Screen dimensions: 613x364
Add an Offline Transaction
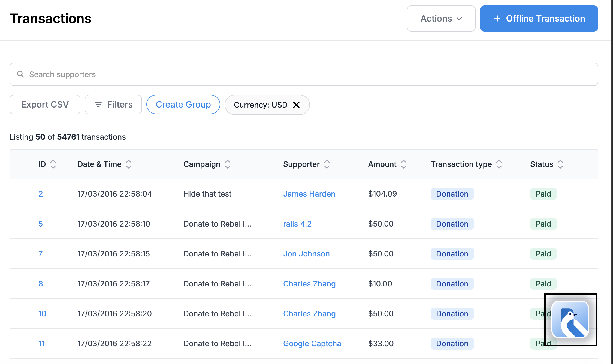tap(539, 19)
